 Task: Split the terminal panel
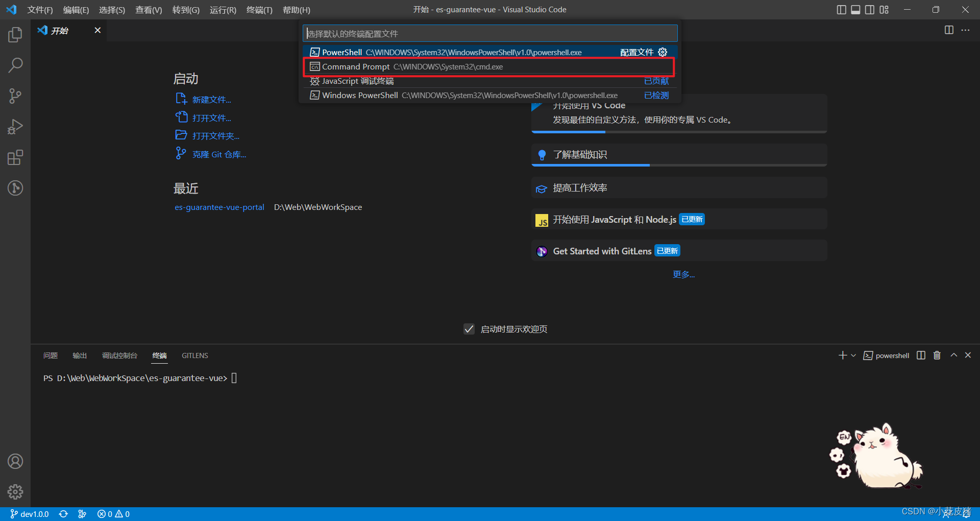pos(921,355)
